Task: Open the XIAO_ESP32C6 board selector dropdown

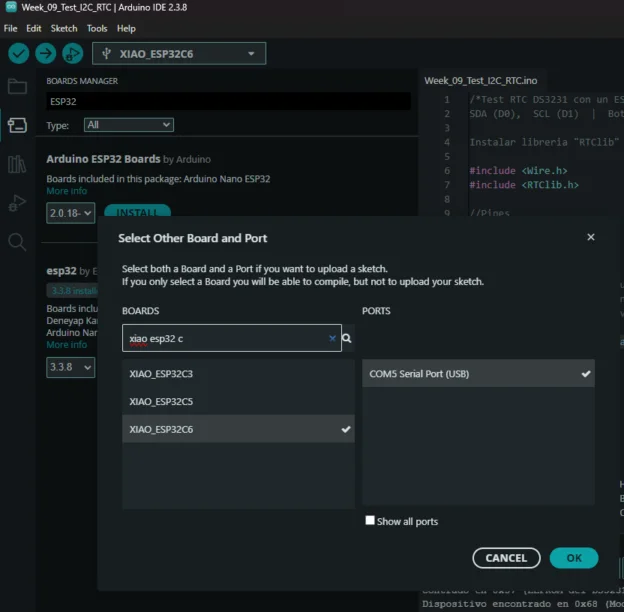Action: (x=179, y=54)
